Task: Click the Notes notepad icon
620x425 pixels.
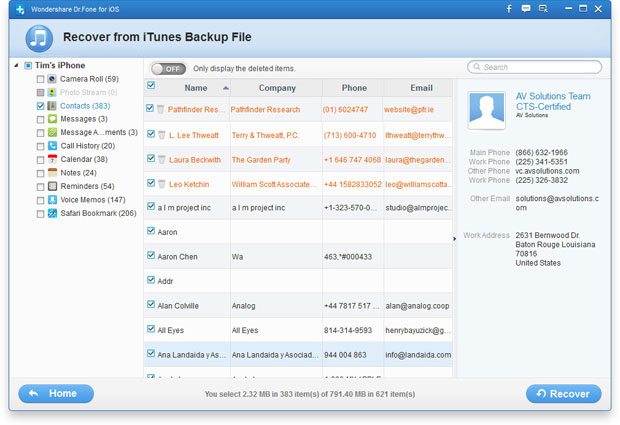Action: coord(52,172)
